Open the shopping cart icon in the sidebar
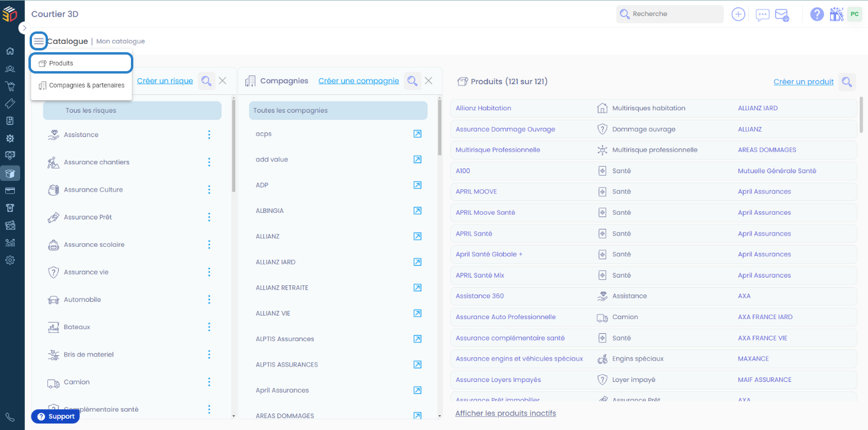The width and height of the screenshot is (868, 430). [x=10, y=86]
